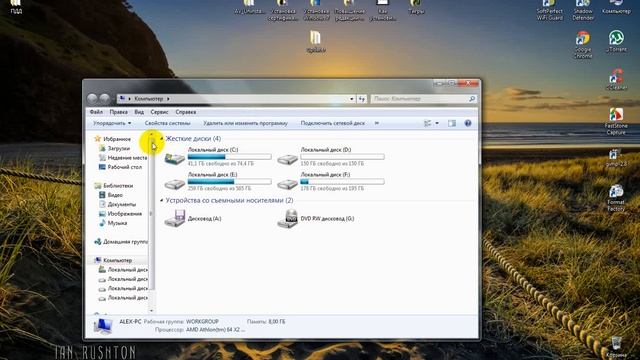Expand breadcrumb arrow after Компьютер

168,99
